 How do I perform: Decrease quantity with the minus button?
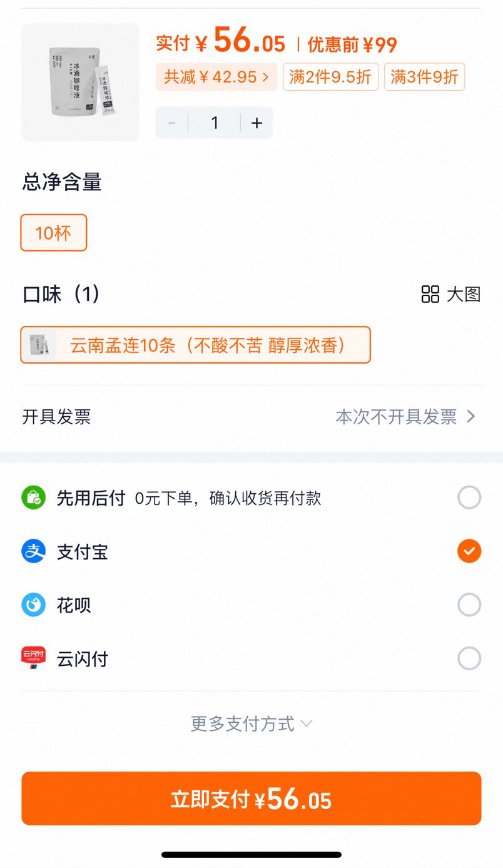(172, 123)
